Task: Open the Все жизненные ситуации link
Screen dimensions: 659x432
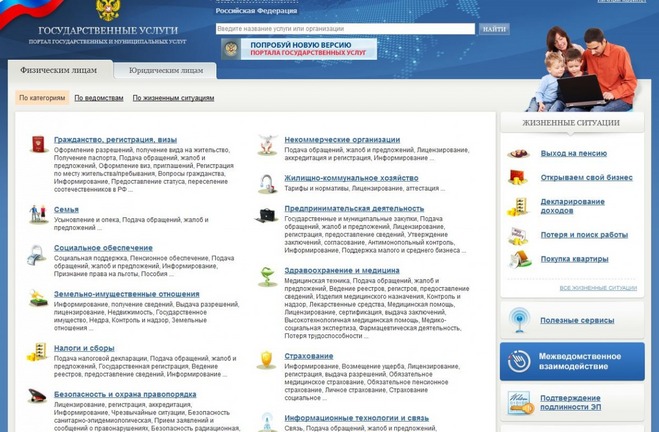Action: tap(598, 287)
